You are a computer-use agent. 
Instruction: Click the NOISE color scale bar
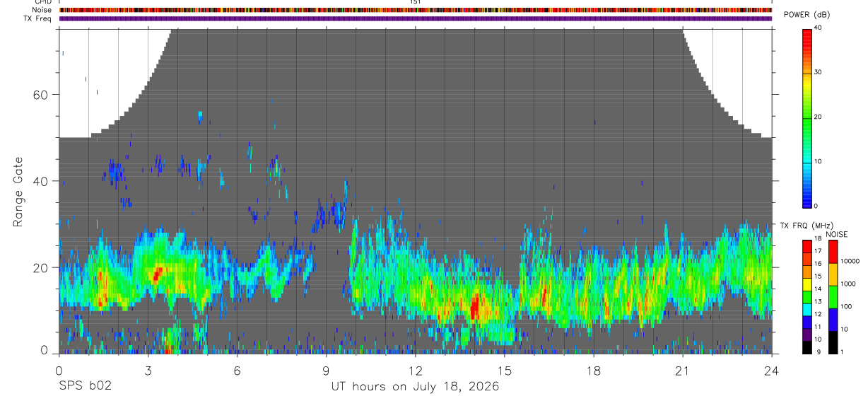click(x=833, y=297)
